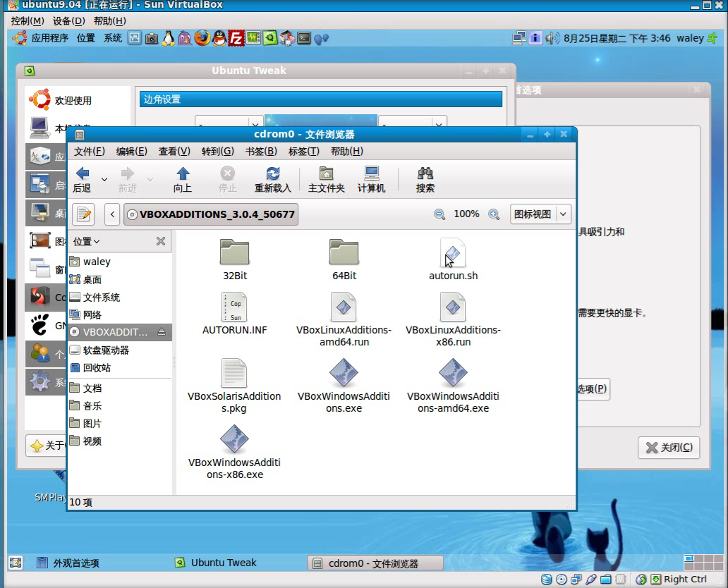
Task: Open VirtualBox 设备(D) menu
Action: 68,21
